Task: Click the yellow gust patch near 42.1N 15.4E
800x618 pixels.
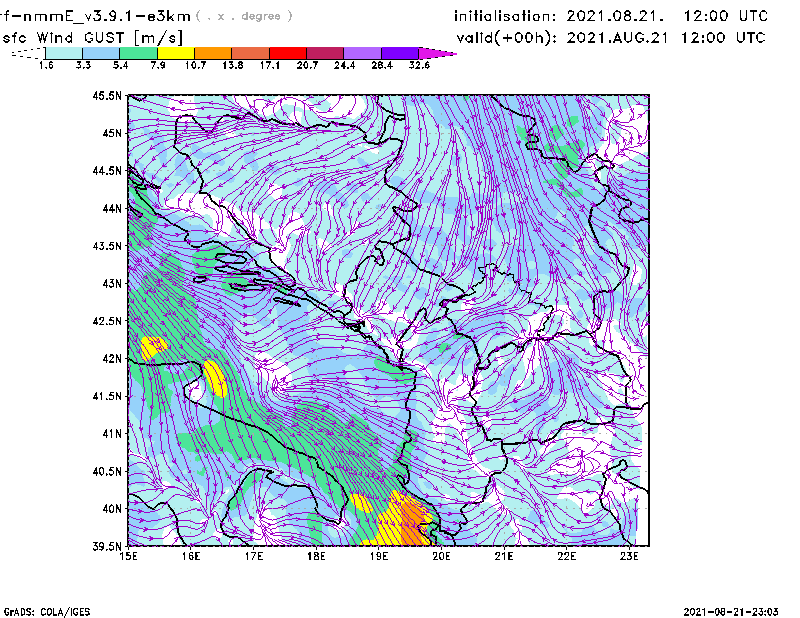Action: (x=153, y=348)
